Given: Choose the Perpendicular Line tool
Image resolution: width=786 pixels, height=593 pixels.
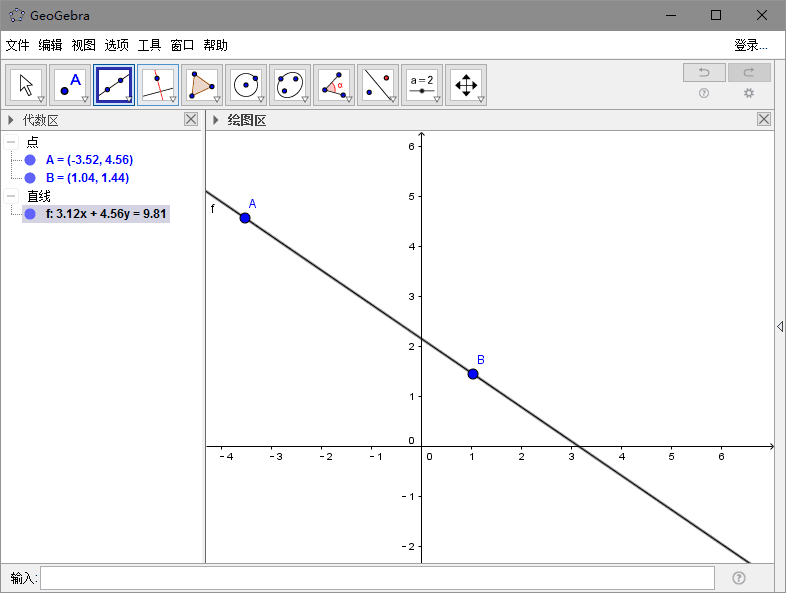Looking at the screenshot, I should coord(158,85).
